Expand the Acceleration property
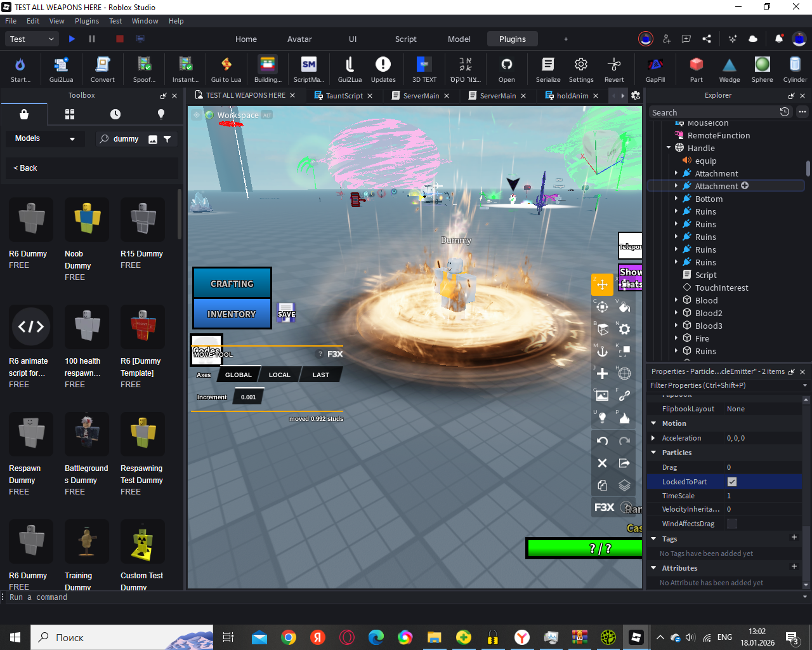Screen dimensions: 812x650 653,438
